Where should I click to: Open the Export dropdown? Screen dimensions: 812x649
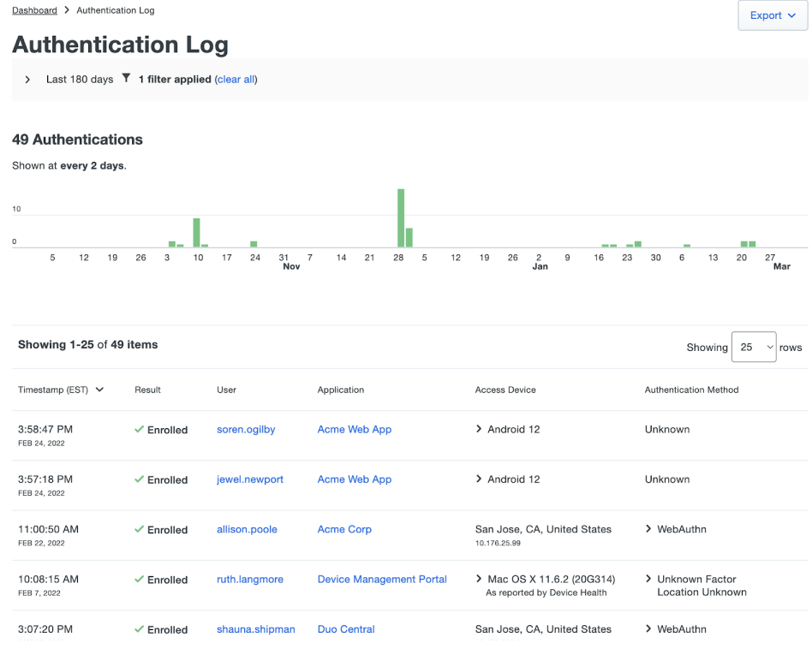[772, 15]
